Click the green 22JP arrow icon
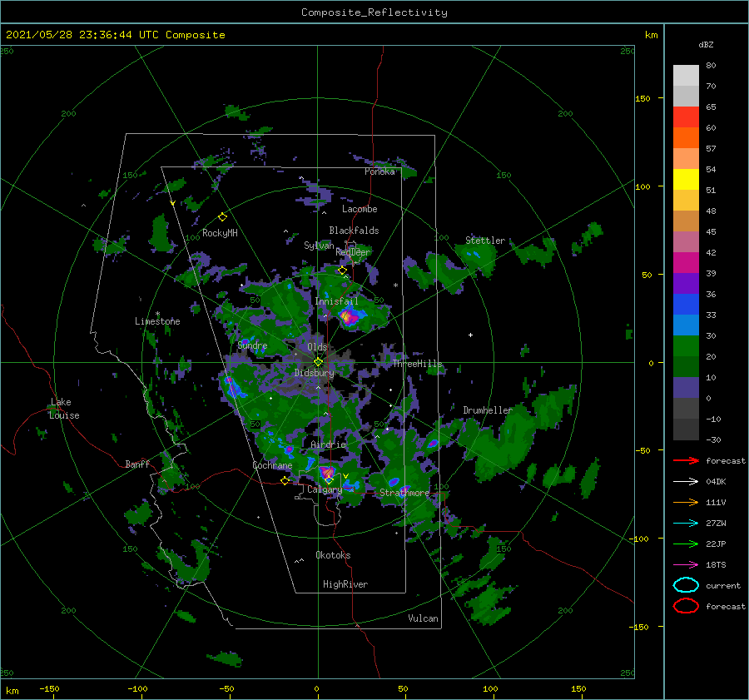 coord(686,544)
